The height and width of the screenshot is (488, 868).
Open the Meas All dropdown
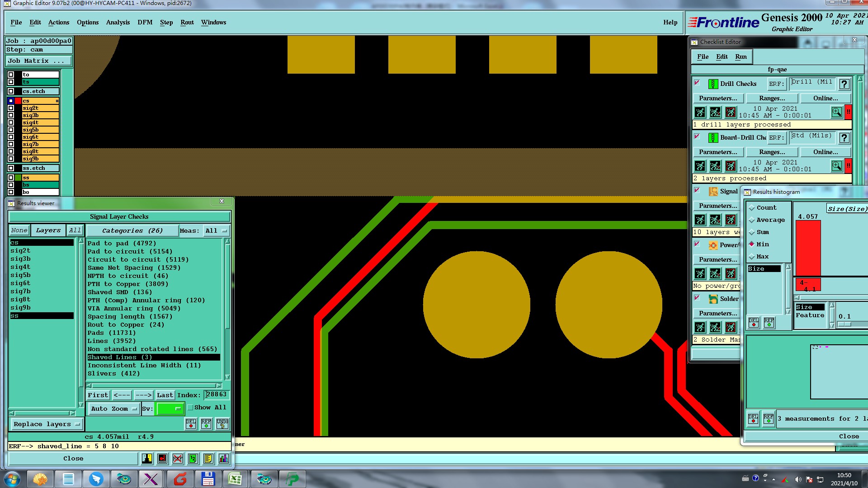(x=216, y=231)
